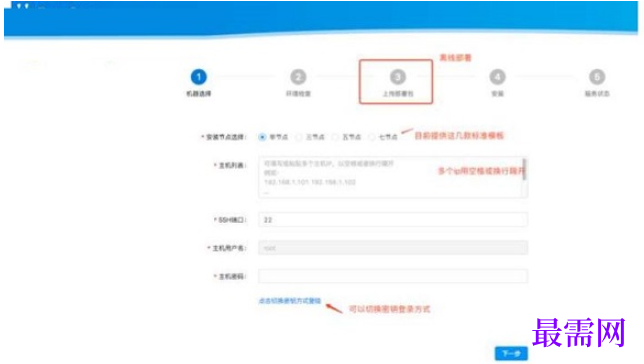Select the 五节点 five-node radio option
This screenshot has width=644, height=364.
(x=336, y=137)
